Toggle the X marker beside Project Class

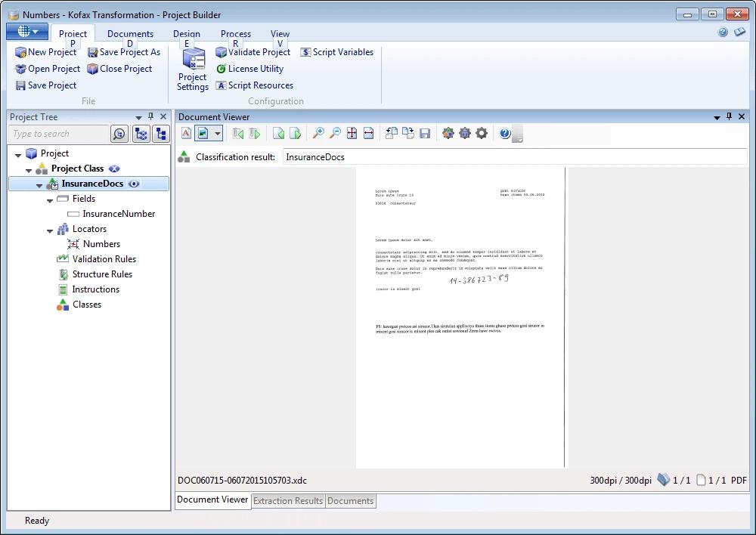click(114, 169)
